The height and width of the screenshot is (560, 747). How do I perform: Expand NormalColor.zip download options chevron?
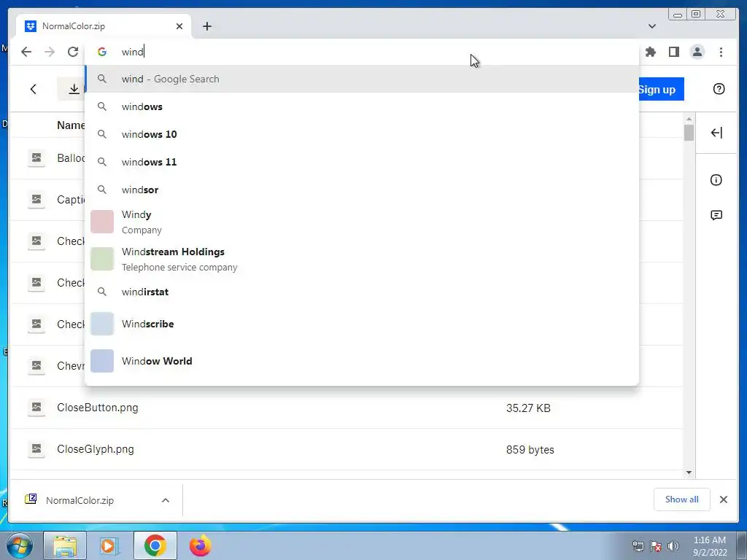[166, 500]
